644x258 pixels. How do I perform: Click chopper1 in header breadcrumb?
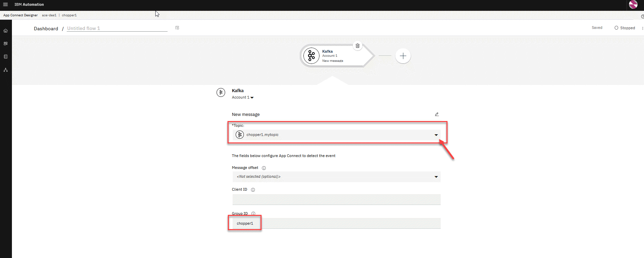click(69, 15)
